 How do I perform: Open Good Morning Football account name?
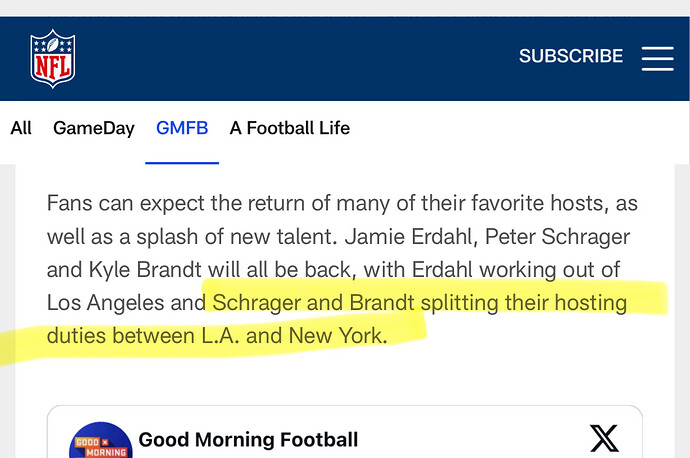click(248, 439)
